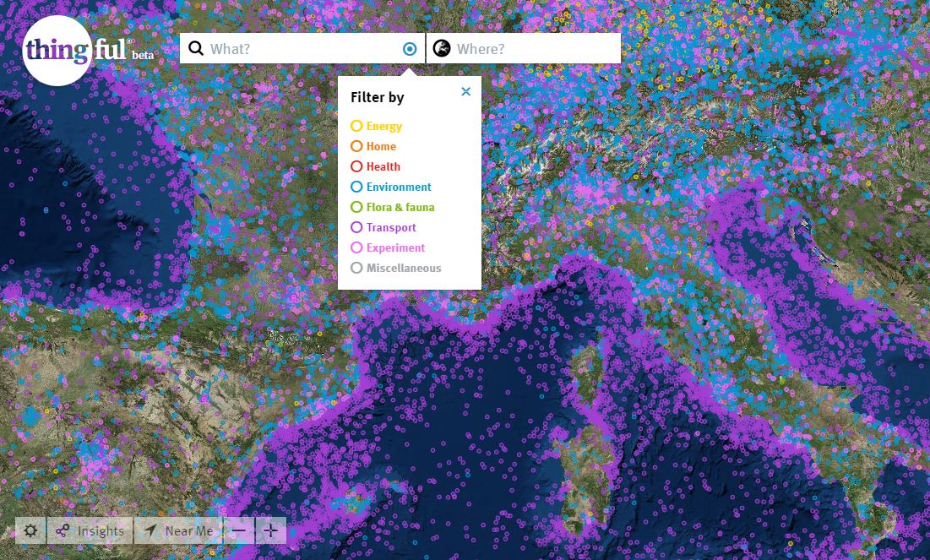Screen dimensions: 930x560
Task: Click the Thingful logo
Action: 57,50
